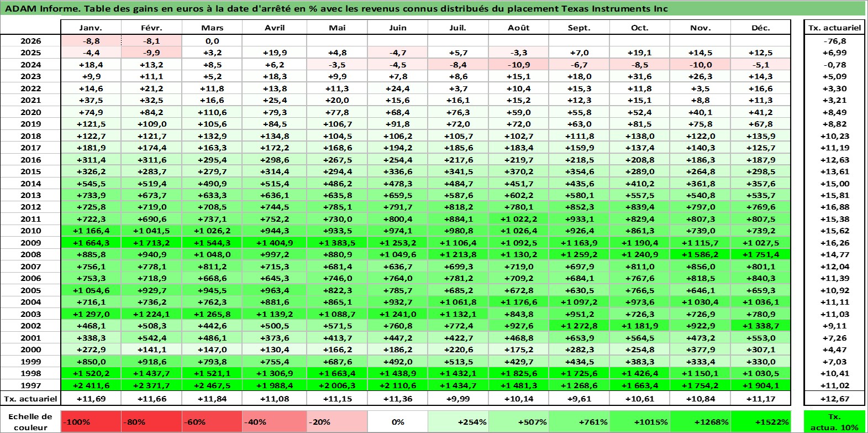Click the ADAM Informe title bar text
The width and height of the screenshot is (868, 433).
(336, 8)
